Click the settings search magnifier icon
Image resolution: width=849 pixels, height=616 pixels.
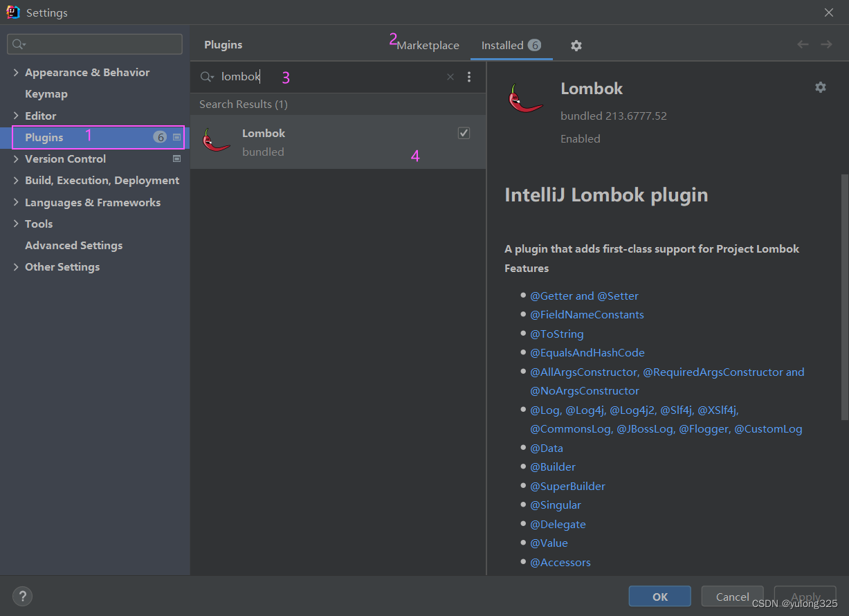19,44
